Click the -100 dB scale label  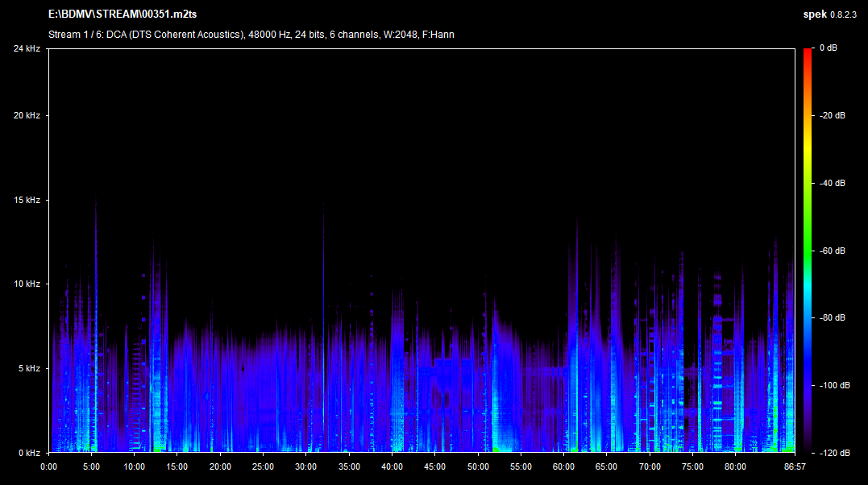833,386
